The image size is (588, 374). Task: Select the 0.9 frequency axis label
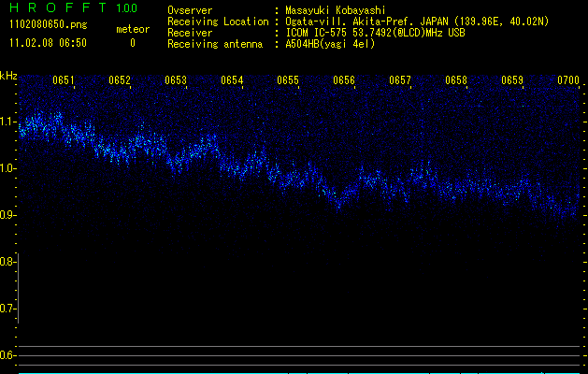[8, 215]
